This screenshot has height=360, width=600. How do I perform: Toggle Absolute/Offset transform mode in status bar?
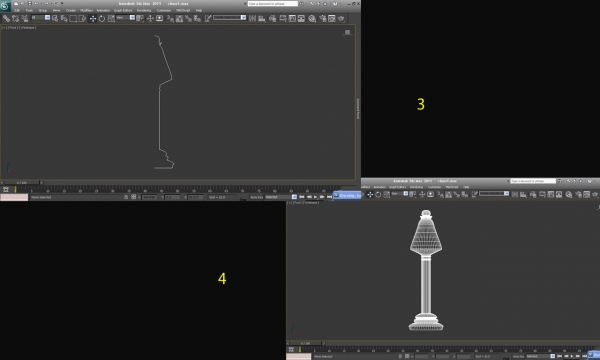(x=134, y=197)
